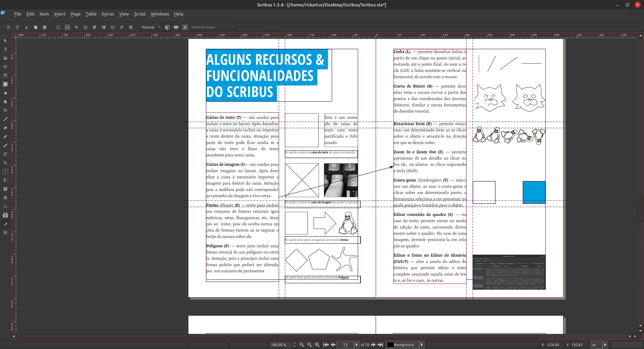Go to last page button
Image resolution: width=644 pixels, height=349 pixels.
[381, 344]
